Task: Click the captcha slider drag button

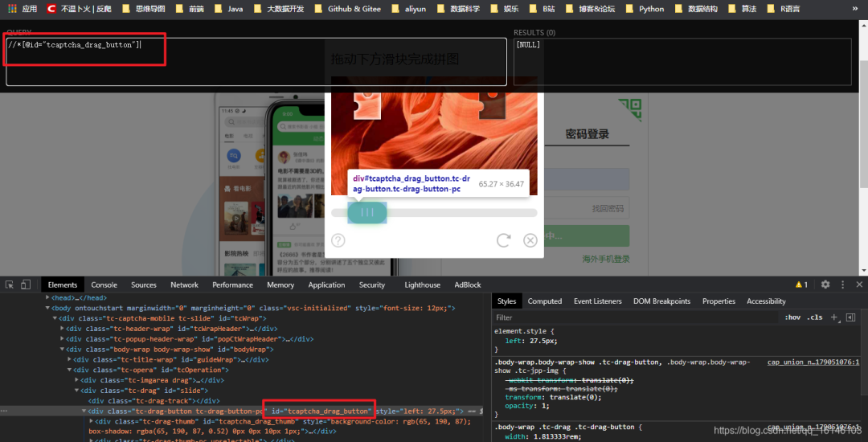Action: point(367,212)
